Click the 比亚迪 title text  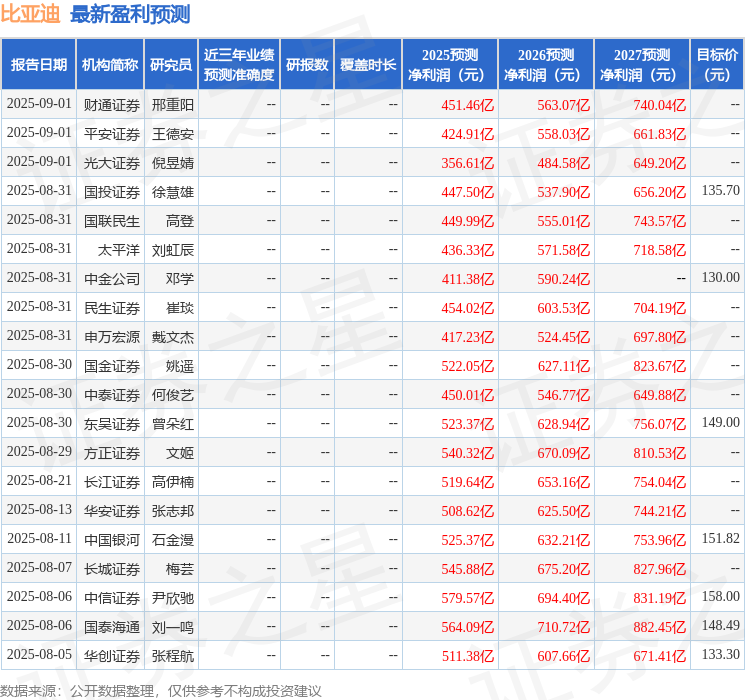point(30,14)
